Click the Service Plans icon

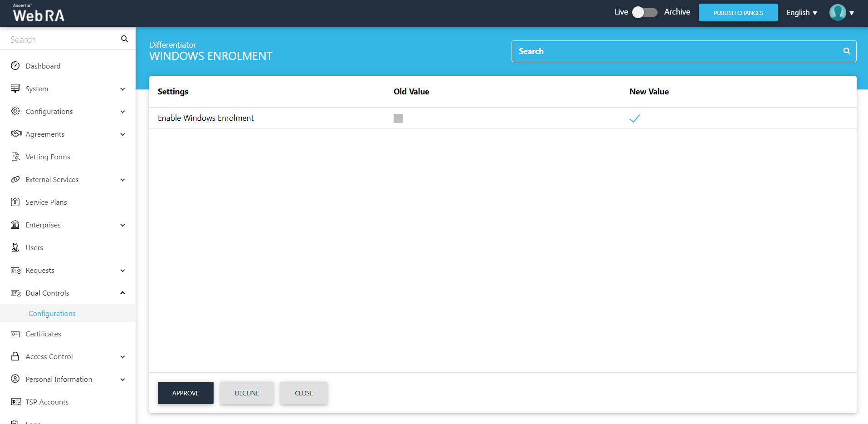[x=15, y=202]
